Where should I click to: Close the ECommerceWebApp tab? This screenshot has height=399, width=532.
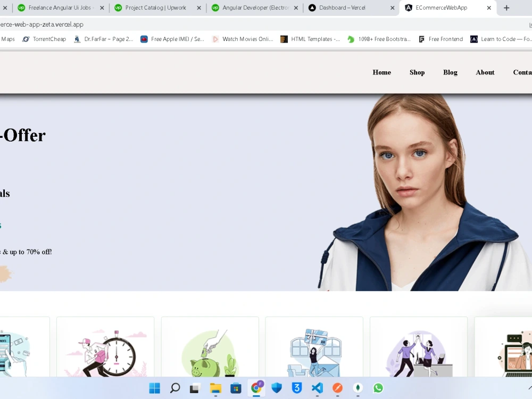pos(489,8)
